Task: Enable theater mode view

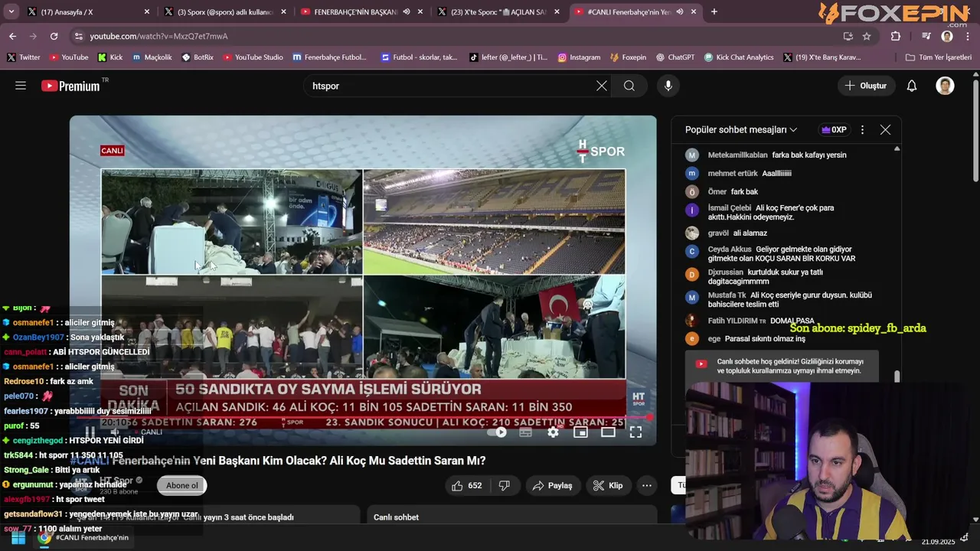Action: pos(608,432)
